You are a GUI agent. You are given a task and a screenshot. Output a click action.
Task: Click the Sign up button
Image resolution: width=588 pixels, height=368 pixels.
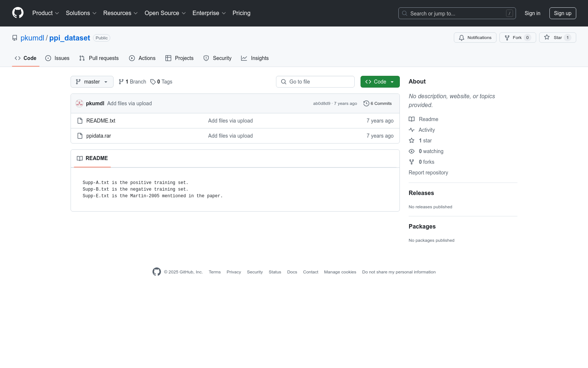click(563, 13)
